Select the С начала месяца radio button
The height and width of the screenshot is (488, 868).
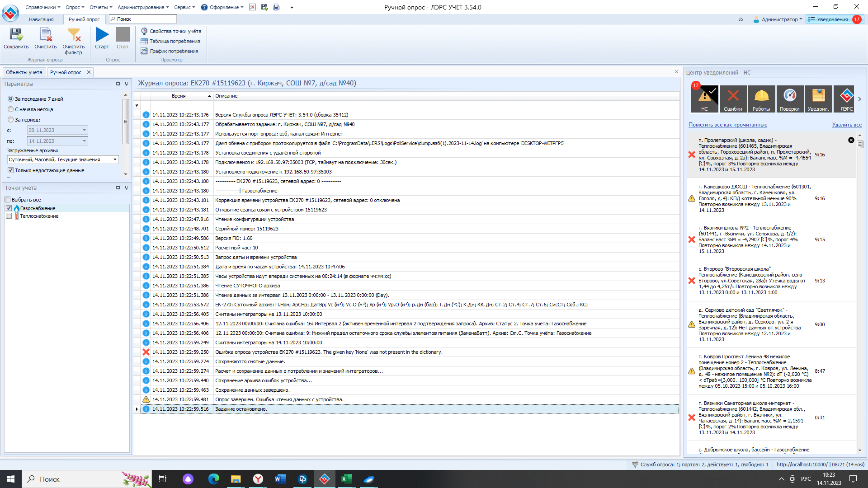click(x=11, y=109)
